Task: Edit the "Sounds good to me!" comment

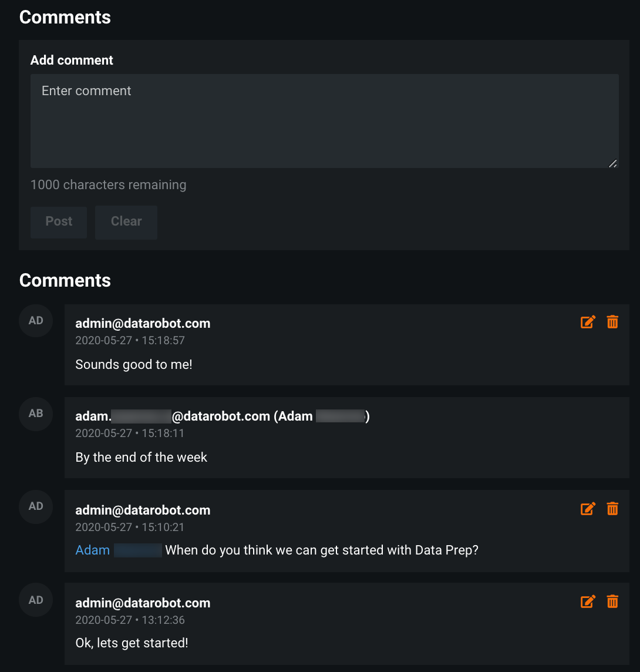Action: (x=588, y=322)
